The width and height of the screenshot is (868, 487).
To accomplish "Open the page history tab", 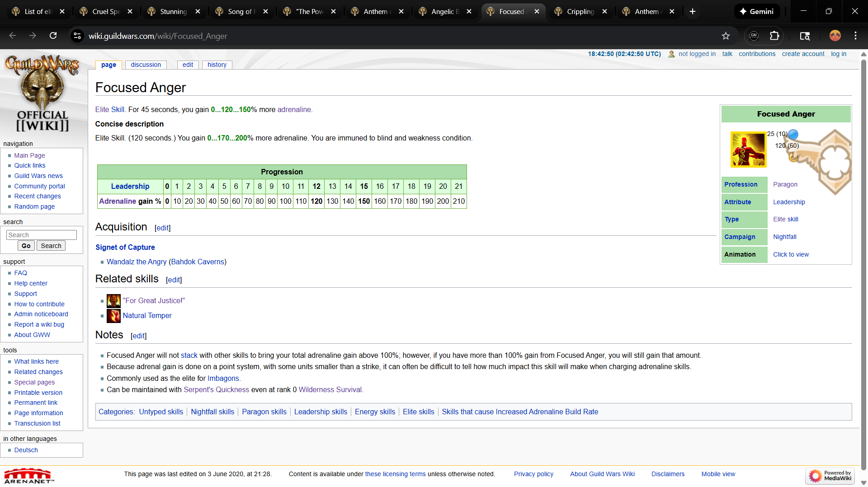I will coord(217,65).
